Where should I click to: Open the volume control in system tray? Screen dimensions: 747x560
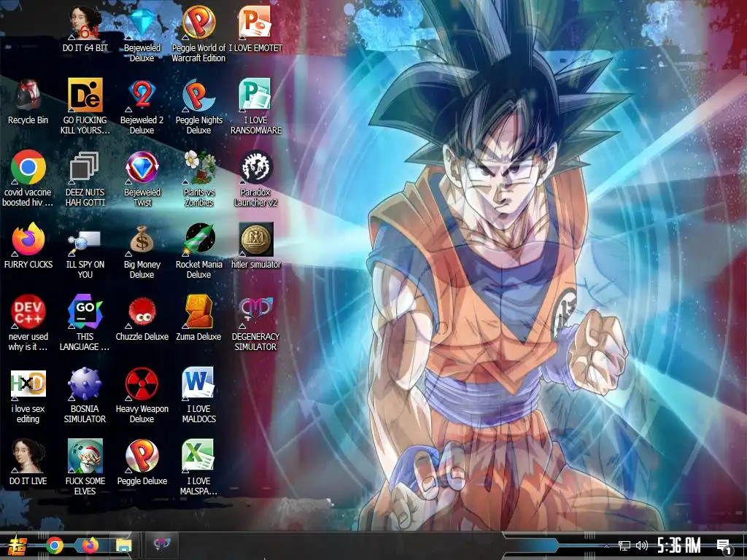642,545
